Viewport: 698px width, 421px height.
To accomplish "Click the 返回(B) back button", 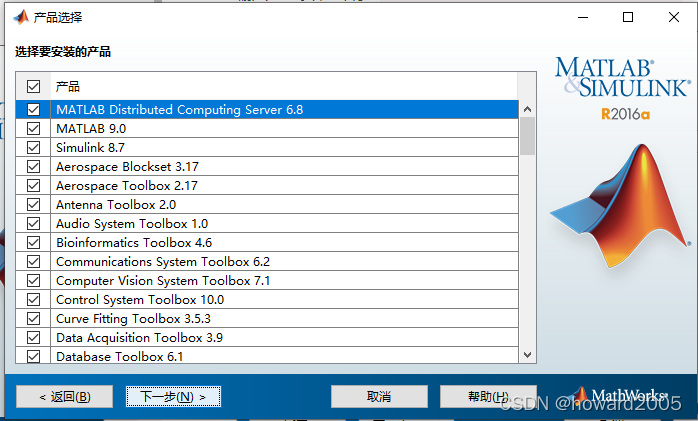I will (x=65, y=397).
